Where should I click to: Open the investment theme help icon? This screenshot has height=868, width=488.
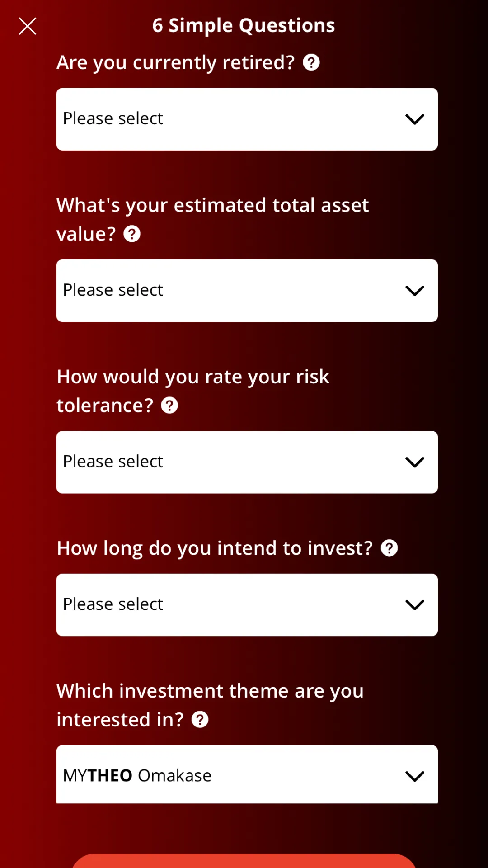click(x=200, y=719)
